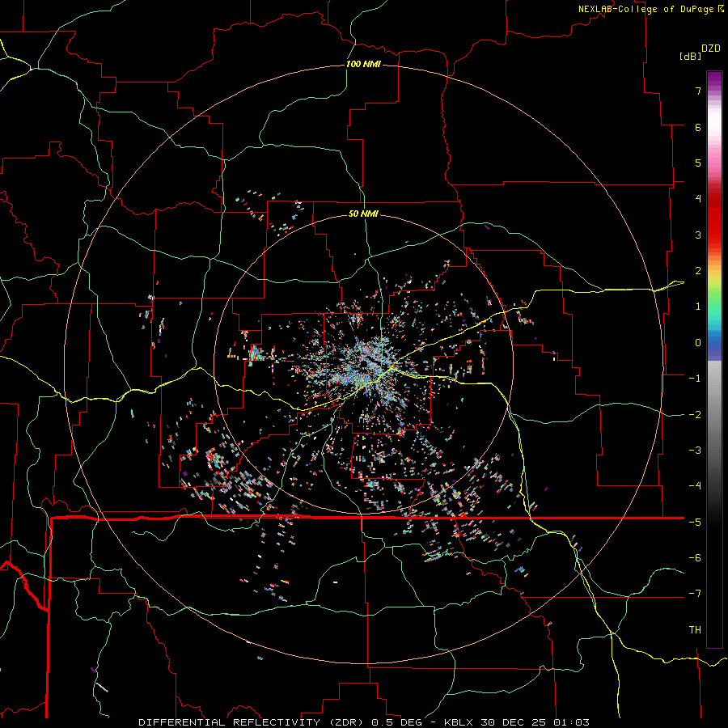Screen dimensions: 728x728
Task: Click the -6 value on color scale
Action: [x=695, y=558]
